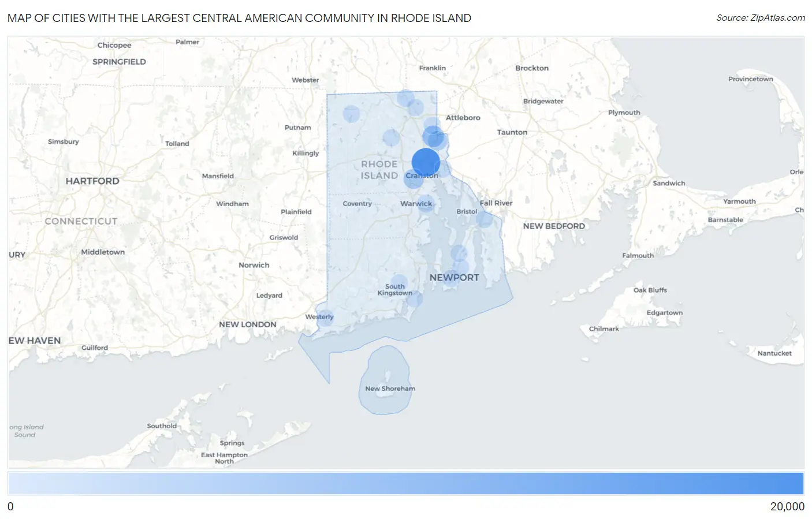
Task: Click the Southold label
Action: coord(162,426)
